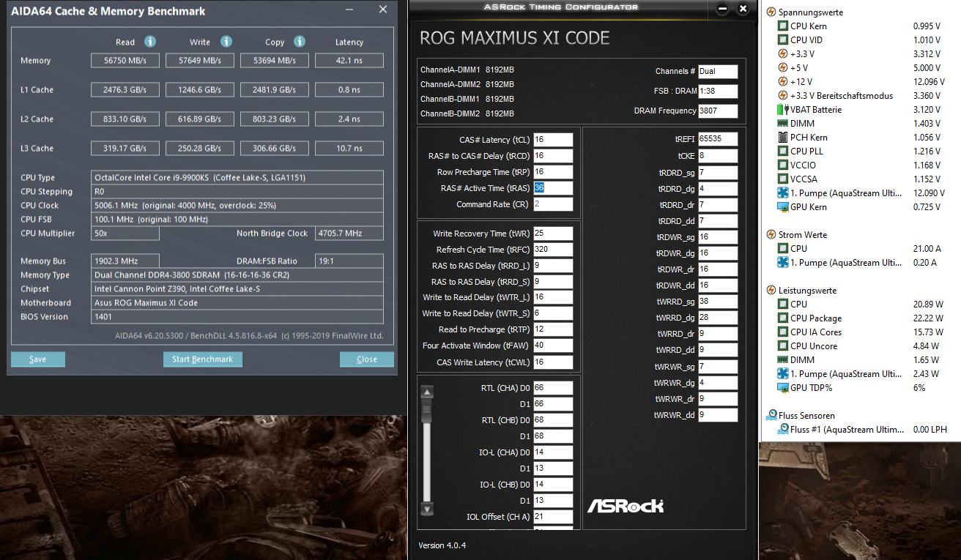This screenshot has width=961, height=560.
Task: Select the Spannungswerte section icon
Action: point(771,12)
